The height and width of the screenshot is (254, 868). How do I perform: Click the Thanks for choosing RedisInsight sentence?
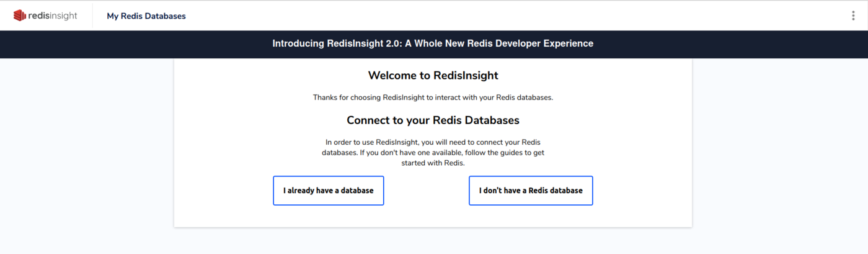coord(433,98)
